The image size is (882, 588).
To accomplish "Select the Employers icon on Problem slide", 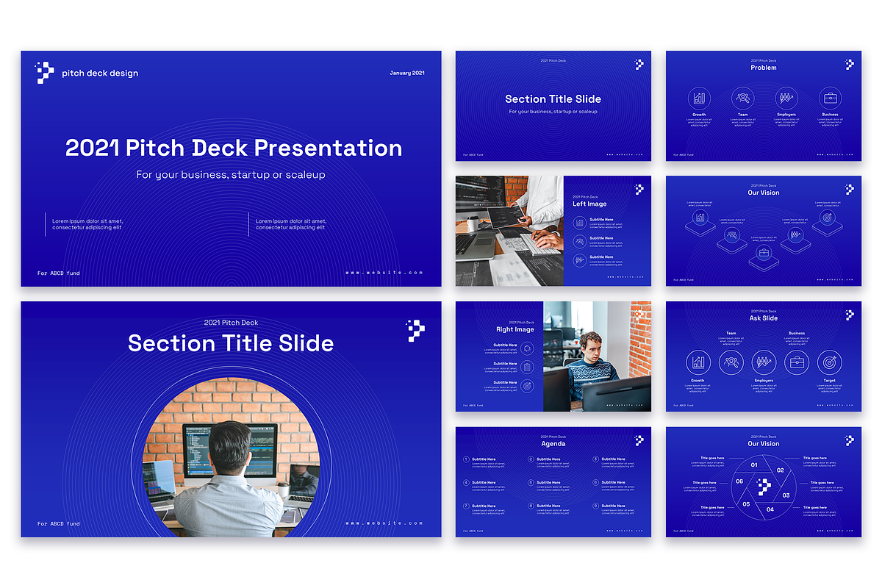I will tap(786, 98).
